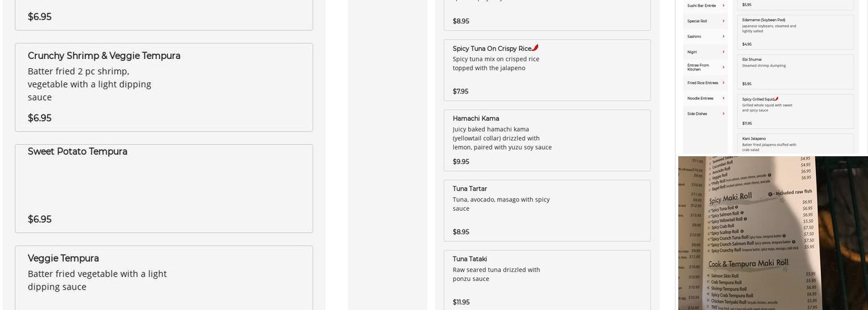868x310 pixels.
Task: Expand the Special Roll category chevron
Action: point(724,21)
